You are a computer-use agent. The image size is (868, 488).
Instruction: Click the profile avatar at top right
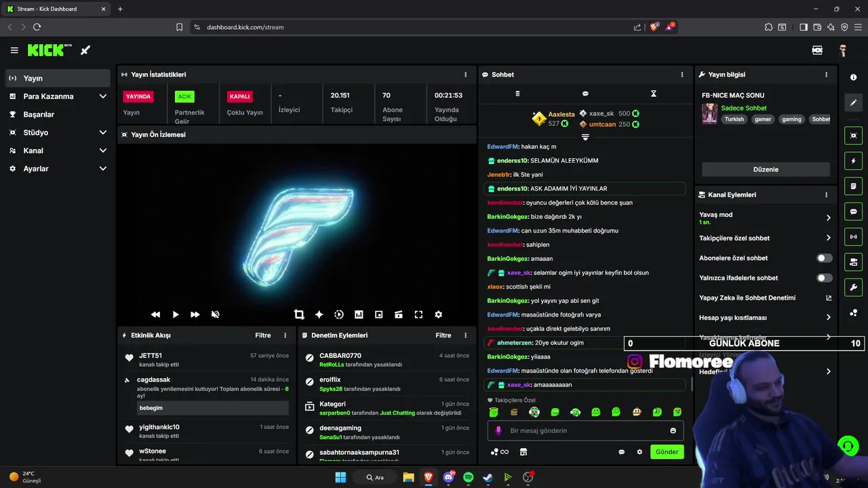[x=843, y=50]
